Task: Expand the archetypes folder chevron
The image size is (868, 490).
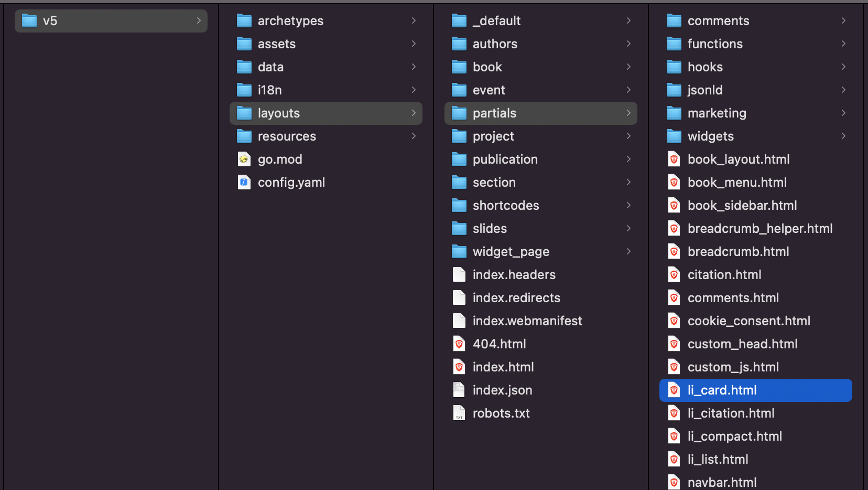Action: click(x=414, y=20)
